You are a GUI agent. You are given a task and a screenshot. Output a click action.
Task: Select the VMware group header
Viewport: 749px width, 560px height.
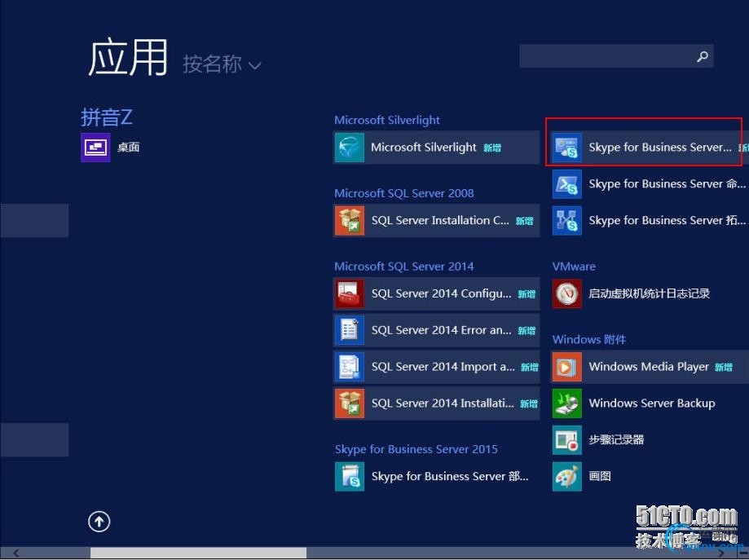click(574, 267)
